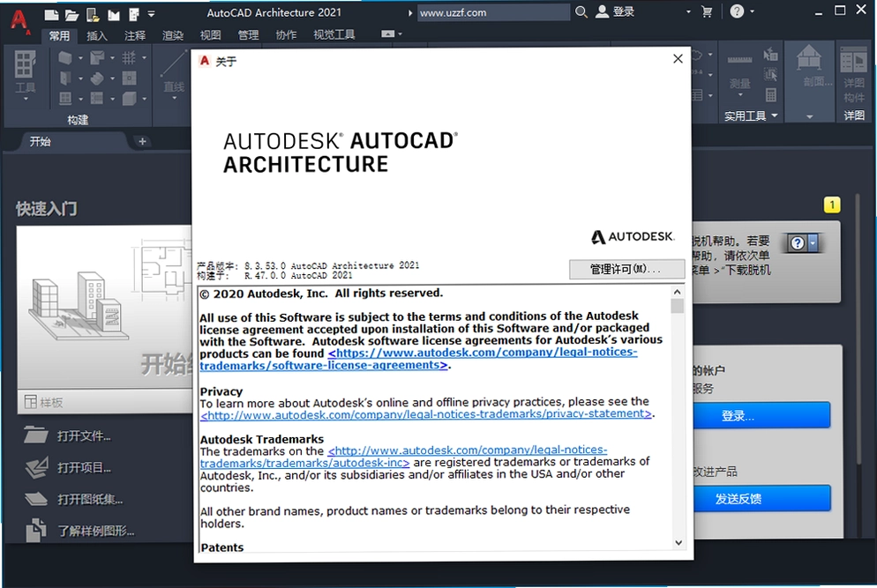Click the 工具 tools palette icon
Screen dimensions: 877x588
pos(25,63)
